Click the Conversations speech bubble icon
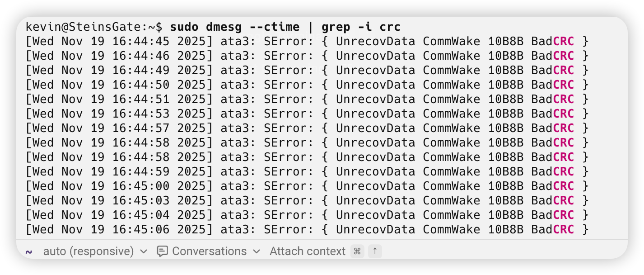644x275 pixels. 162,251
